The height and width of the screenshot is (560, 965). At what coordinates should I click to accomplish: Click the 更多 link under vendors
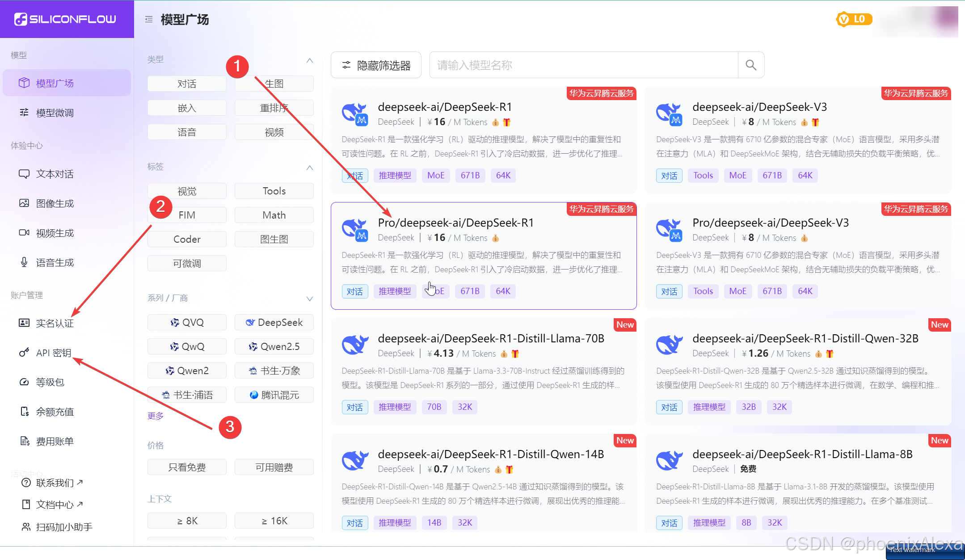(x=156, y=416)
